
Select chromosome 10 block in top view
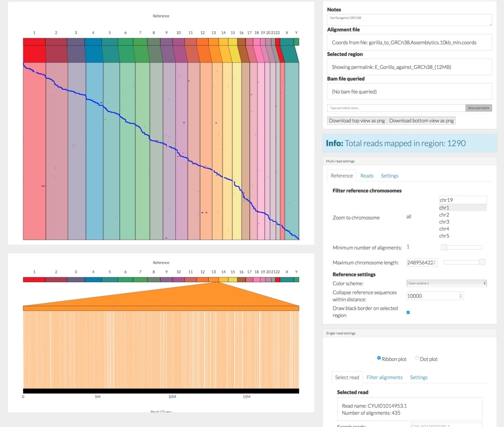coord(178,42)
